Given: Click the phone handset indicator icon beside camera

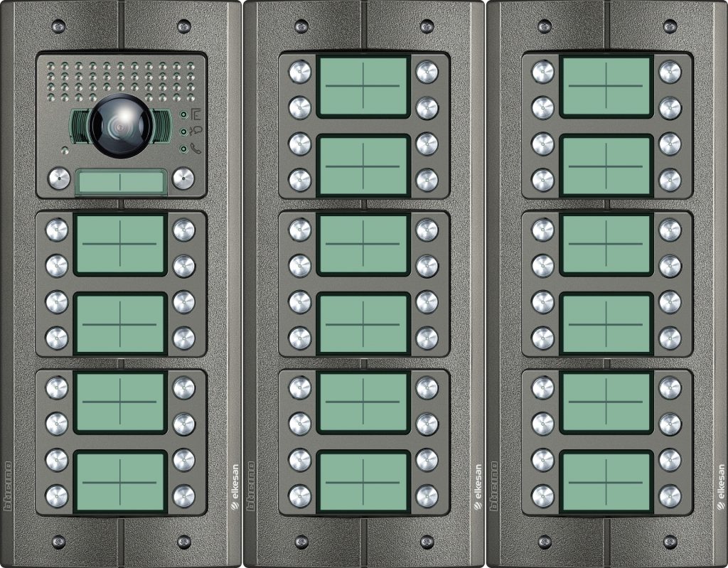Looking at the screenshot, I should [196, 149].
